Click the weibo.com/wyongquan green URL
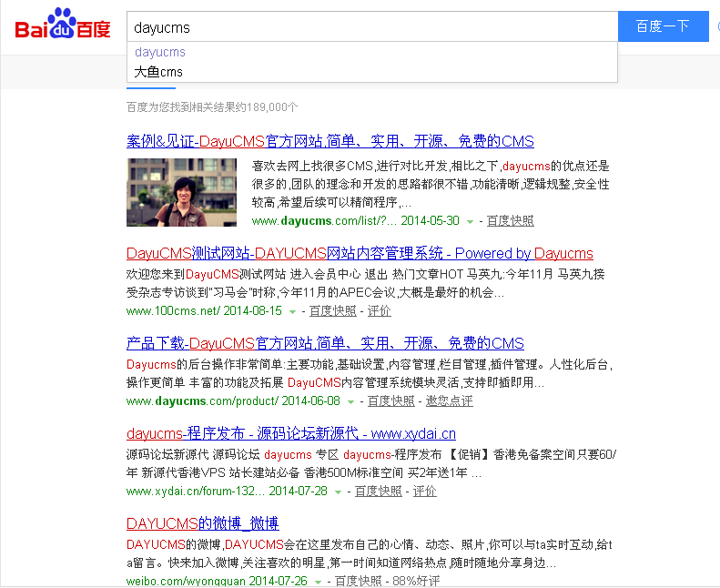The width and height of the screenshot is (720, 588). click(186, 581)
